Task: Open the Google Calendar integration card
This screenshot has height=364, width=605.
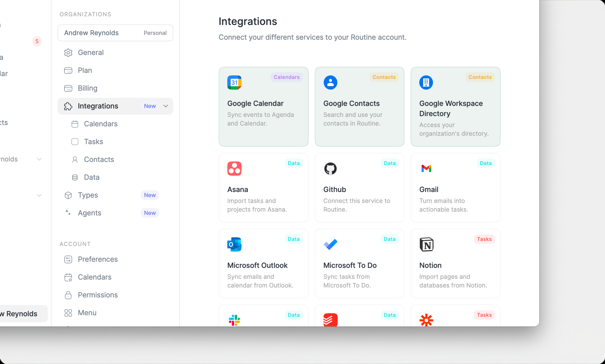Action: [263, 107]
